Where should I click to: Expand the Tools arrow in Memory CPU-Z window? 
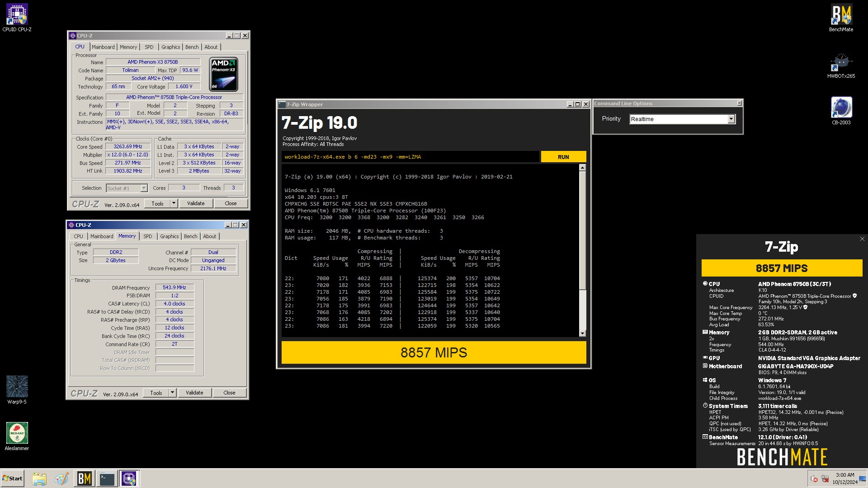(x=172, y=393)
